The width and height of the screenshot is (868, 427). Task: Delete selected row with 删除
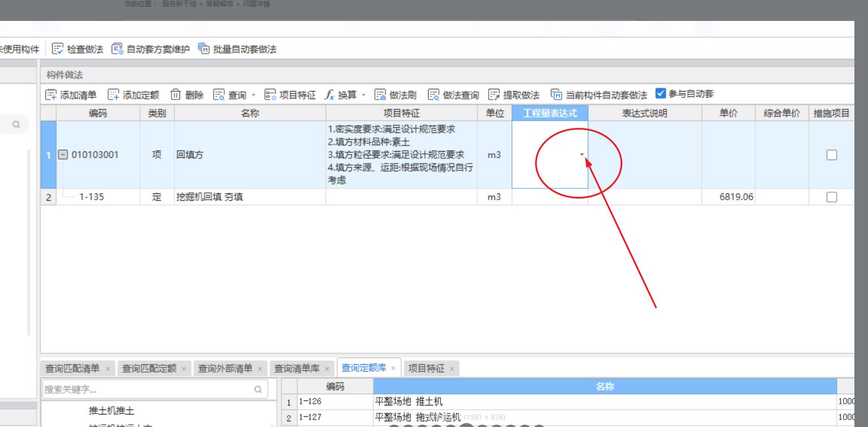coord(187,94)
